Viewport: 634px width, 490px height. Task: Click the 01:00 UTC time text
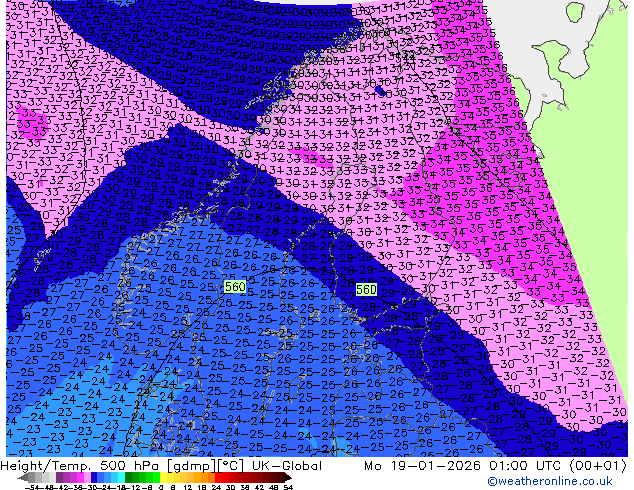525,466
